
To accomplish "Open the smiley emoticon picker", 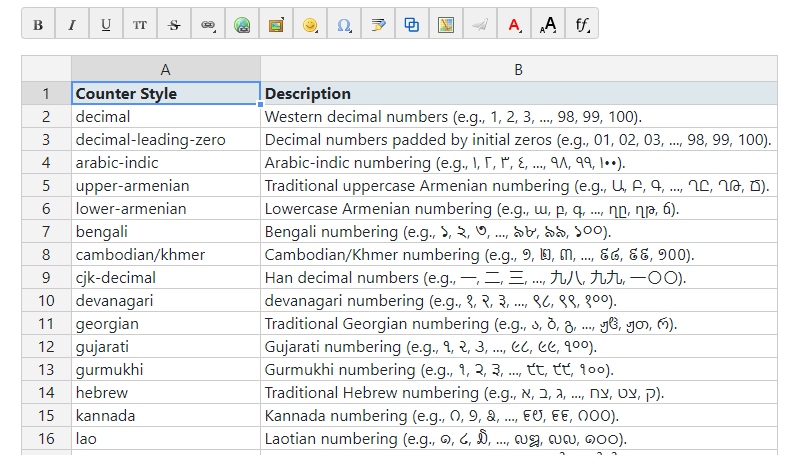I will [310, 25].
